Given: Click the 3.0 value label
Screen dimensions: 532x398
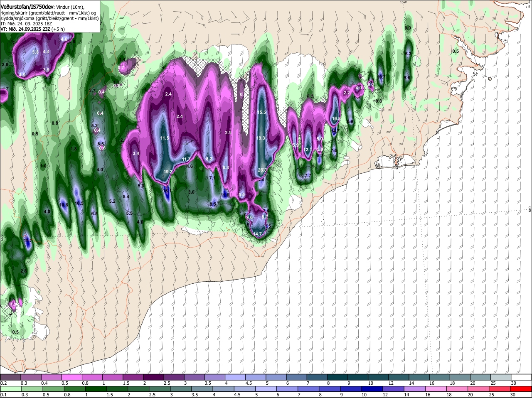Looking at the screenshot, I should coord(191,192).
